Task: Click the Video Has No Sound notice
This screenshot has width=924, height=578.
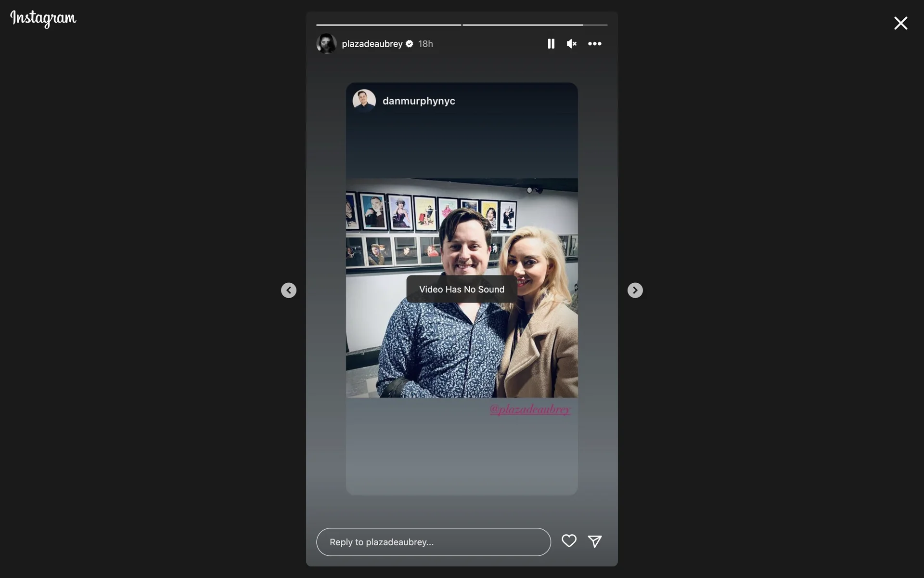Action: pos(462,289)
